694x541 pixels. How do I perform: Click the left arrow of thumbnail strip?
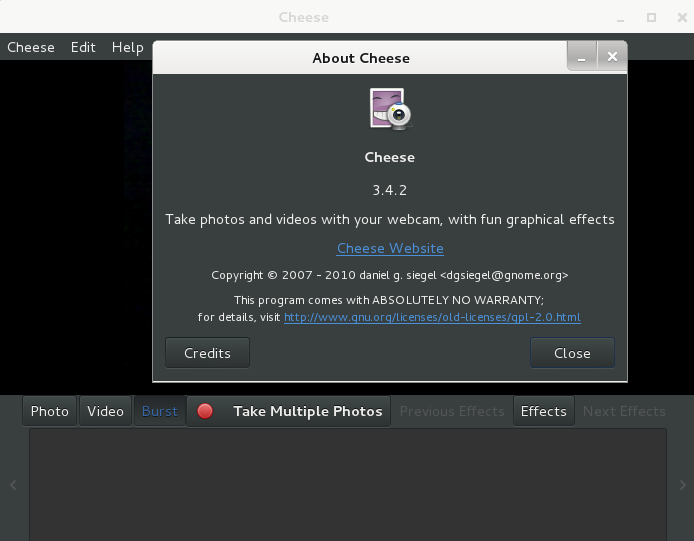13,485
